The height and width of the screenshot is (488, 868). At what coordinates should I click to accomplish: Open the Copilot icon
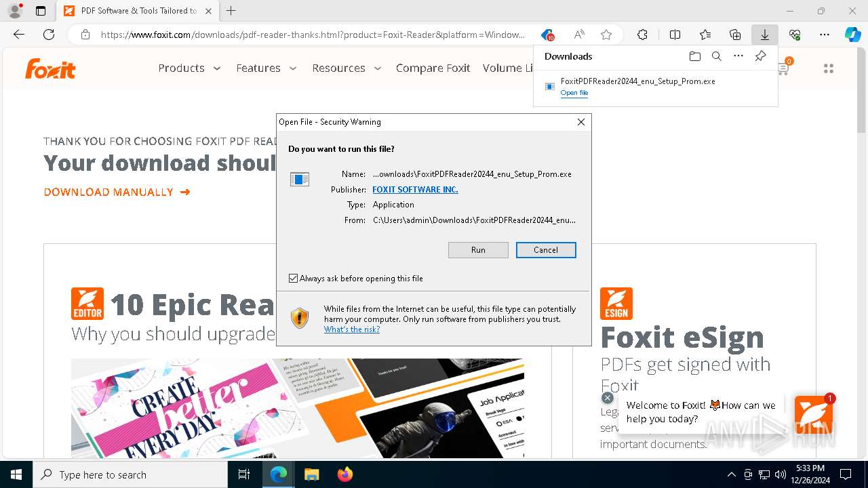pos(853,35)
